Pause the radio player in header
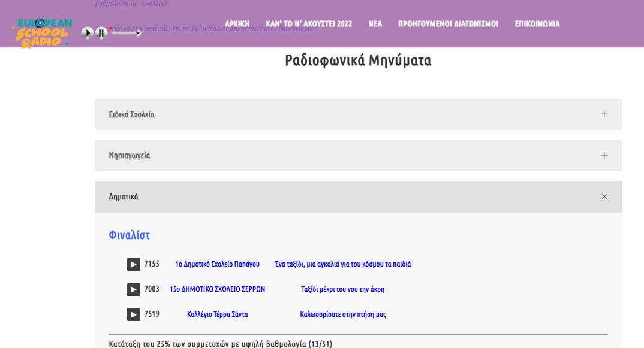This screenshot has width=644, height=348. (x=101, y=33)
